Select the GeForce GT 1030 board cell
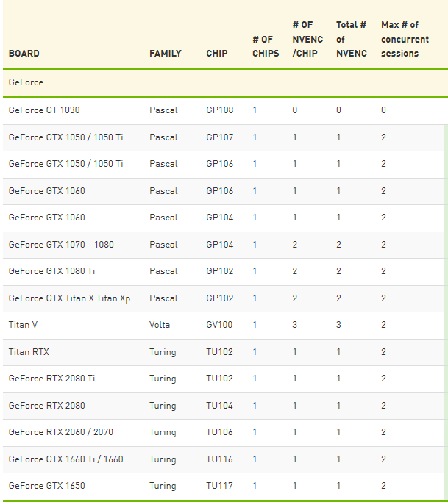Screen dimensions: 448x502 (x=44, y=110)
